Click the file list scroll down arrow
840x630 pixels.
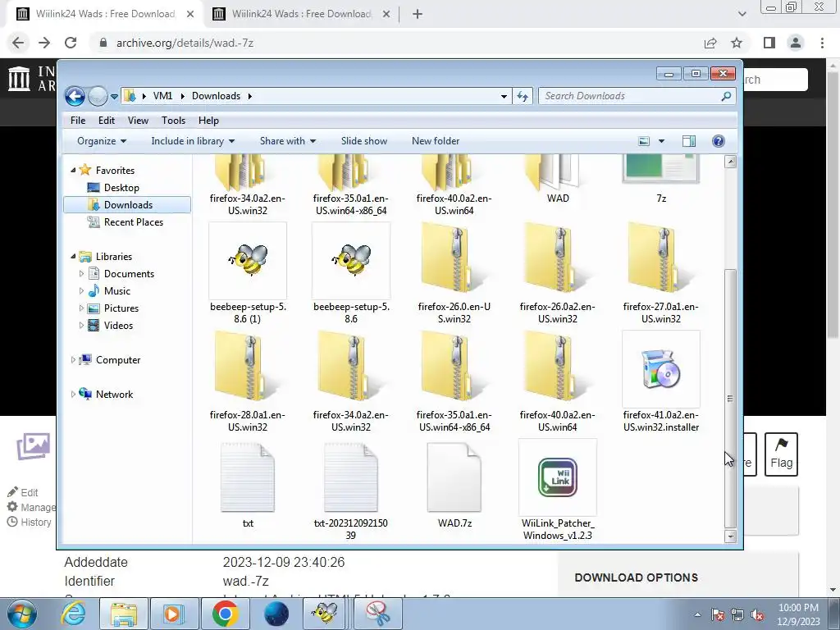pos(730,536)
